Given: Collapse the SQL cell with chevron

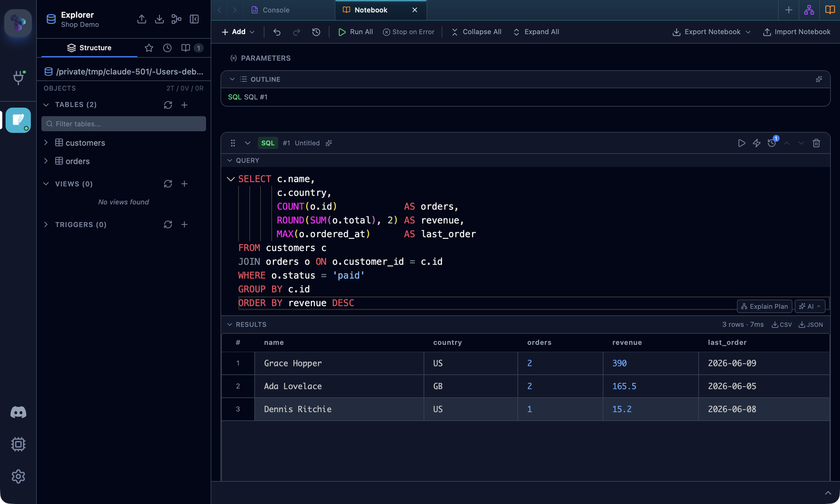Looking at the screenshot, I should (248, 143).
